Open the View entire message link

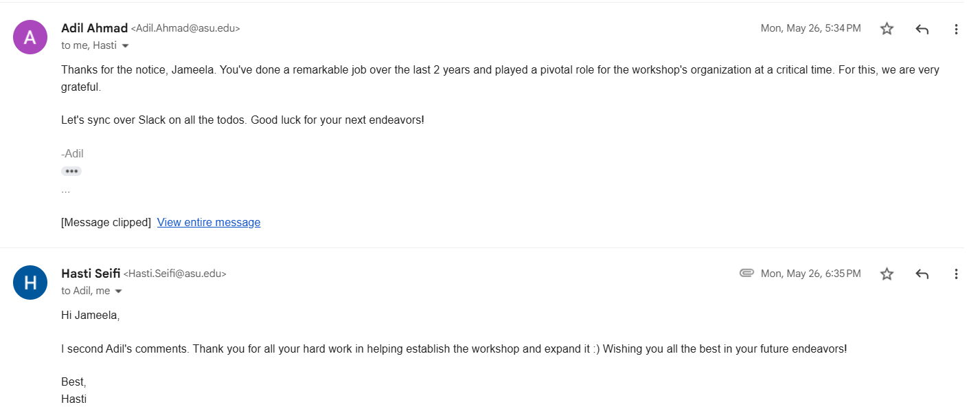pyautogui.click(x=209, y=223)
